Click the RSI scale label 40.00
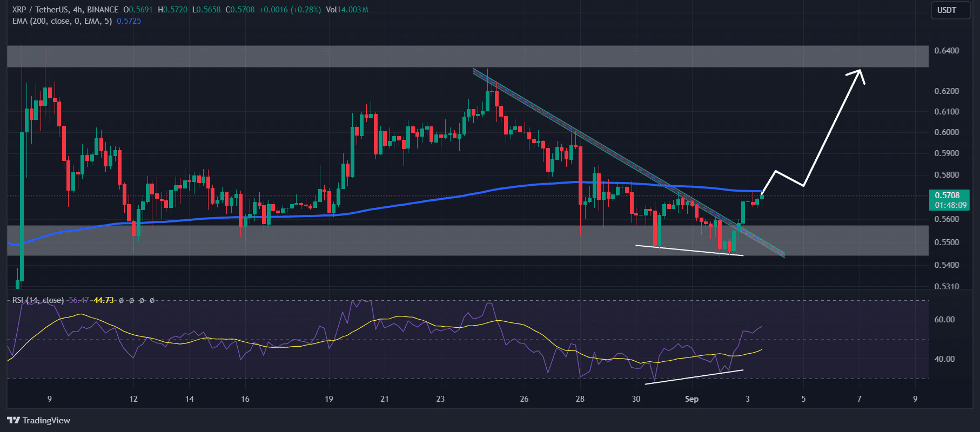Screen dimensions: 980x432 [945, 359]
